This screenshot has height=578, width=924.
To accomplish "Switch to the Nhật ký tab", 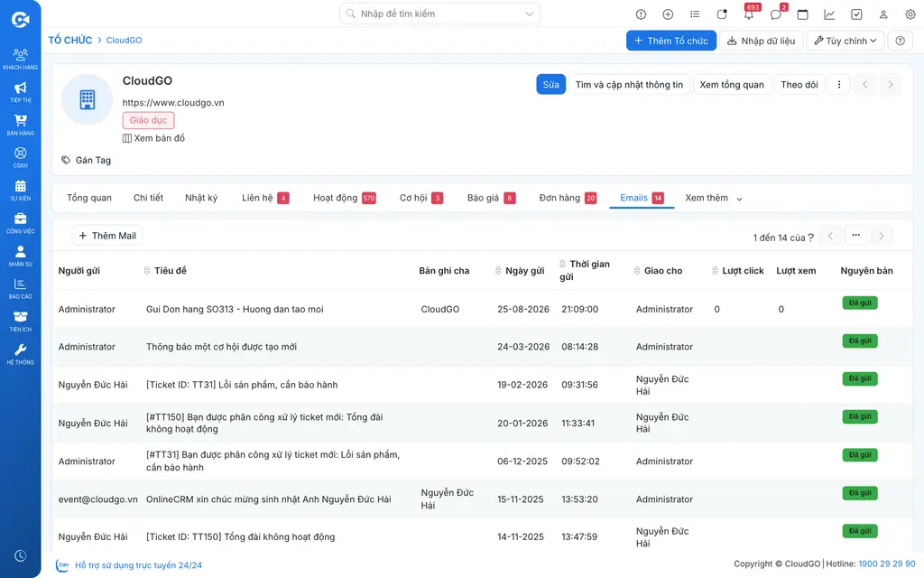I will pyautogui.click(x=201, y=198).
